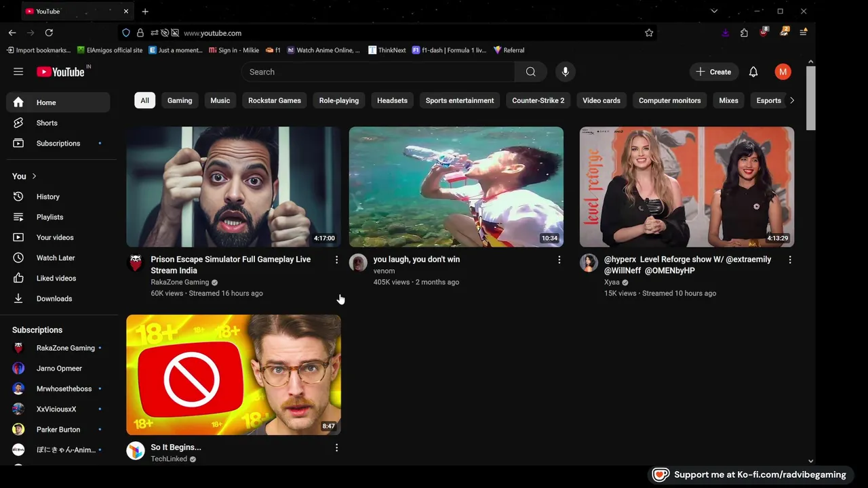Image resolution: width=868 pixels, height=488 pixels.
Task: Open the ElAmigos official site bookmark
Action: pyautogui.click(x=110, y=50)
